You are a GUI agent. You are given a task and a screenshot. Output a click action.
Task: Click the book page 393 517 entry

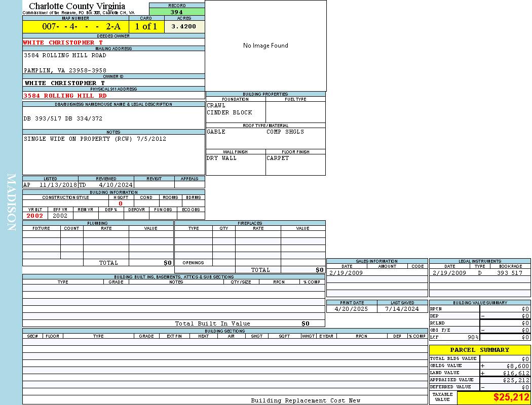tap(509, 273)
